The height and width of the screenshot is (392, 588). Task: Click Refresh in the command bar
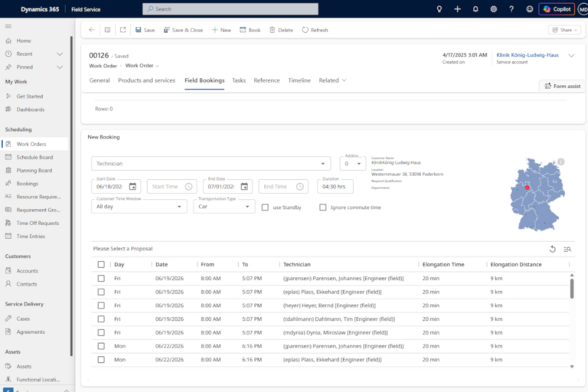315,30
